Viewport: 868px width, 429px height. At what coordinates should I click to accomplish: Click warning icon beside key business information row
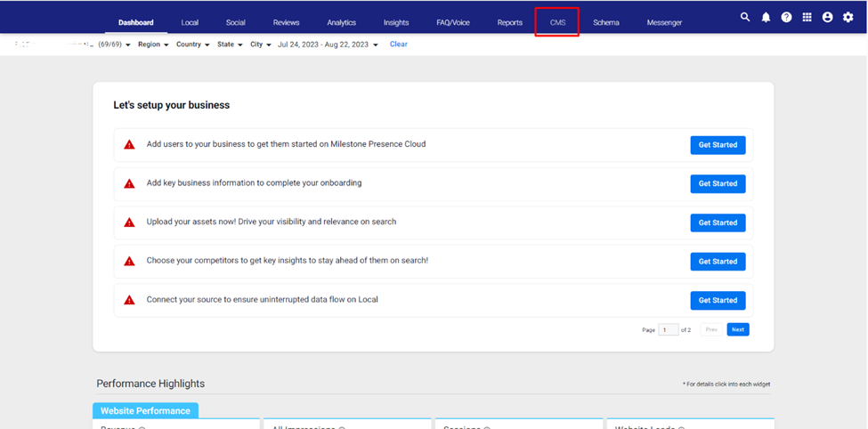click(x=129, y=183)
